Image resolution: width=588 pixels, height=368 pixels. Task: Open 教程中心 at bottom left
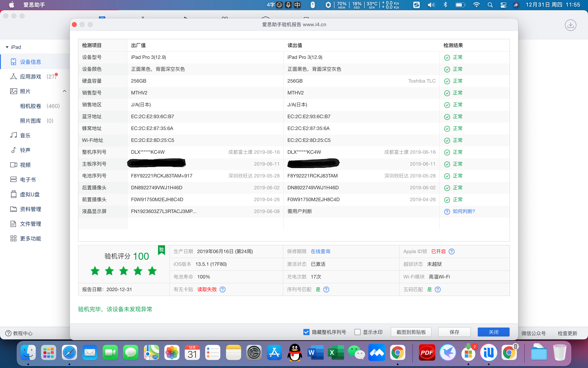(x=19, y=333)
